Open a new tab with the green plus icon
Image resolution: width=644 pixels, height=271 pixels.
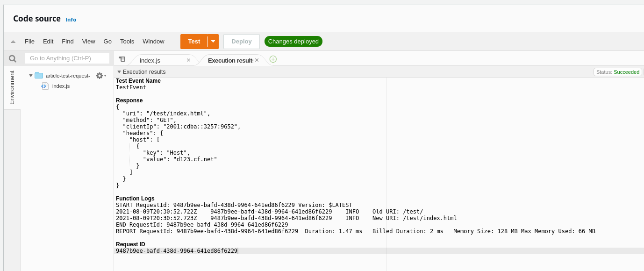(273, 59)
